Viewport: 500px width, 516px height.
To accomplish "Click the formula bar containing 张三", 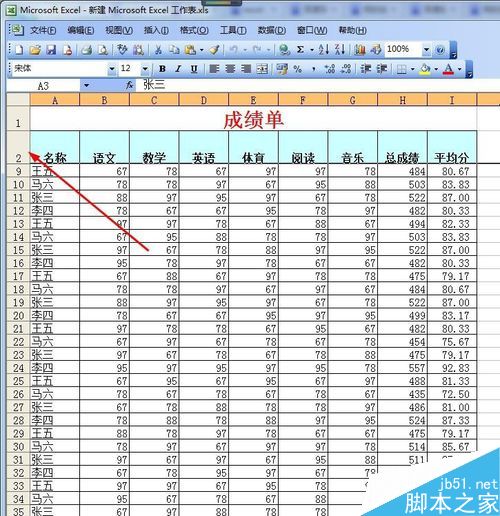I will [318, 86].
